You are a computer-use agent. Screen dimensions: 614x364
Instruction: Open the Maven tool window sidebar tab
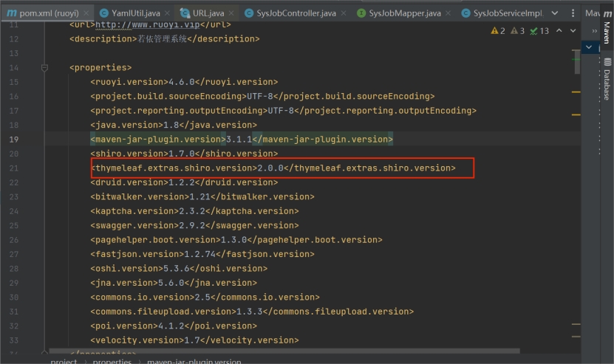click(x=607, y=31)
